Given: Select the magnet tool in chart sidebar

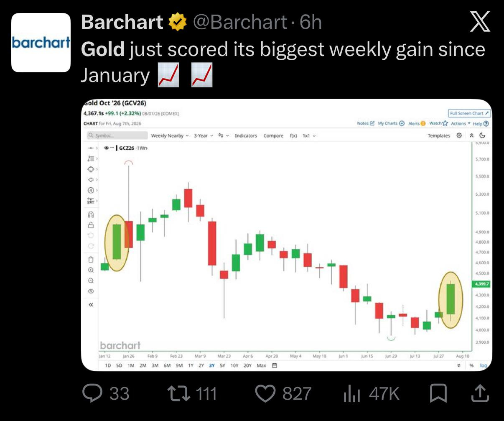Looking at the screenshot, I should [x=91, y=215].
